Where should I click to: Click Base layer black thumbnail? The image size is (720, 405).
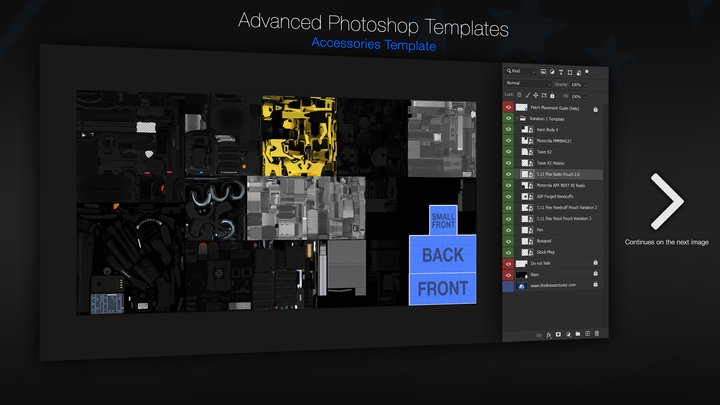(x=521, y=275)
